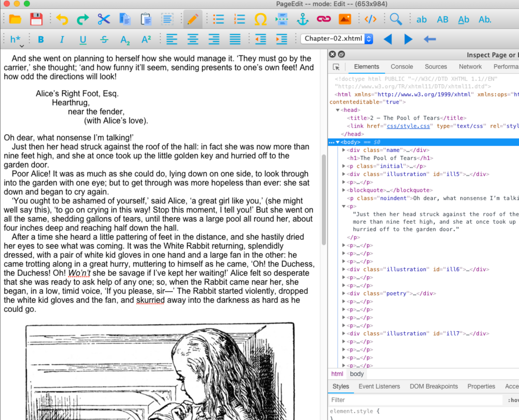Insert a numbered list
This screenshot has height=420, width=519.
pos(239,19)
